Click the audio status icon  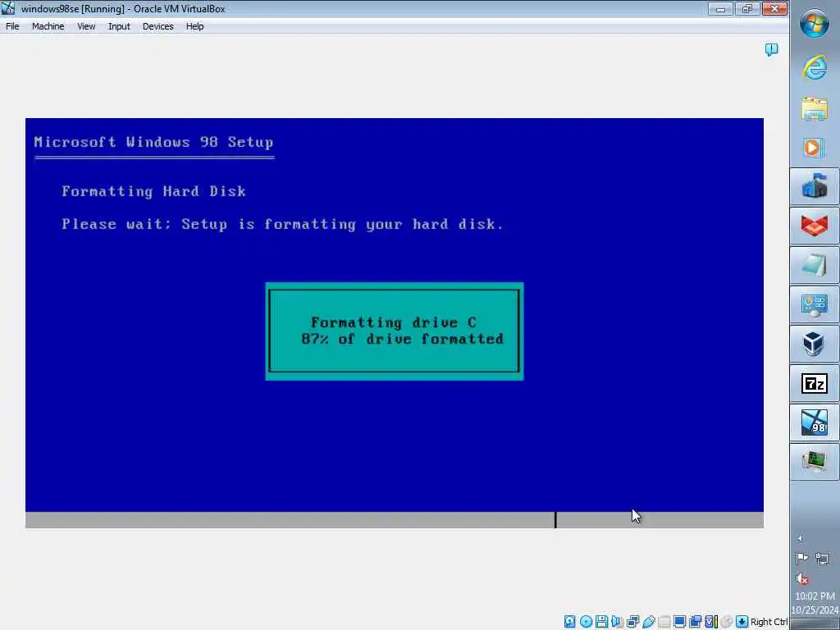pyautogui.click(x=617, y=622)
